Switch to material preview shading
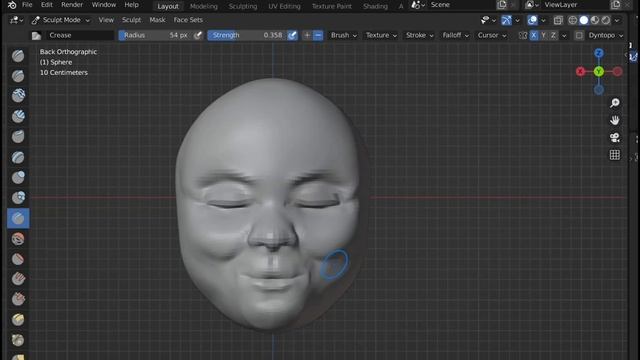Image resolution: width=640 pixels, height=360 pixels. coord(595,20)
